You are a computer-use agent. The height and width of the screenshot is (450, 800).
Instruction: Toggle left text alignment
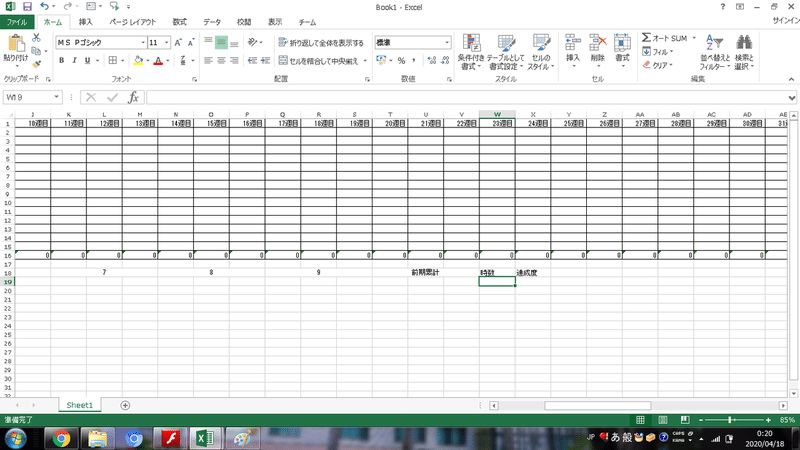pos(208,60)
